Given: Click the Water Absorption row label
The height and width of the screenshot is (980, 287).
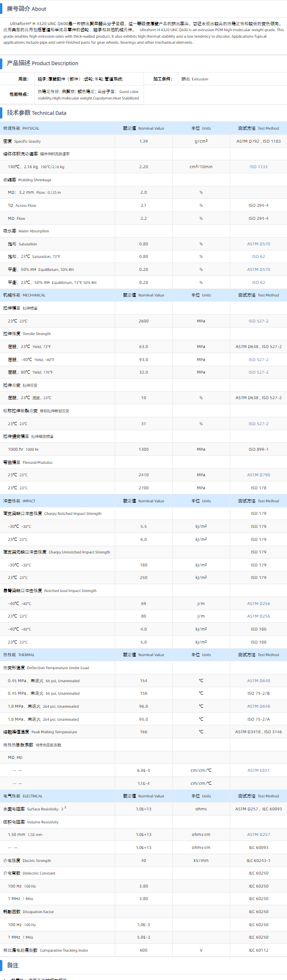Looking at the screenshot, I should coord(26,231).
